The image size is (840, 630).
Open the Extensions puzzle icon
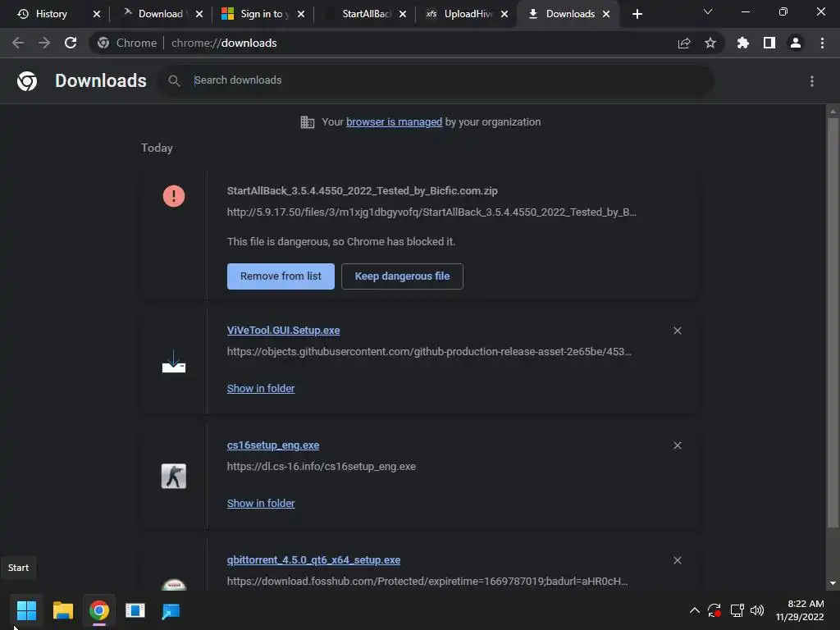[743, 43]
